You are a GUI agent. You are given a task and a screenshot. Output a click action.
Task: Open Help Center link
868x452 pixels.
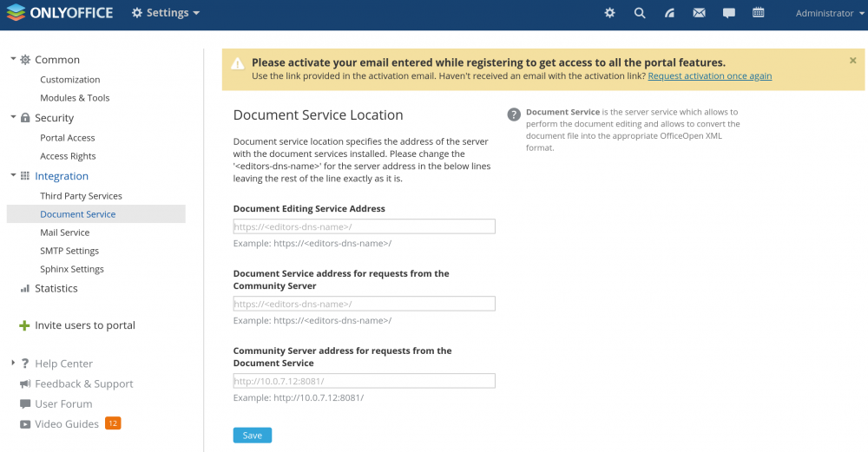pyautogui.click(x=63, y=364)
